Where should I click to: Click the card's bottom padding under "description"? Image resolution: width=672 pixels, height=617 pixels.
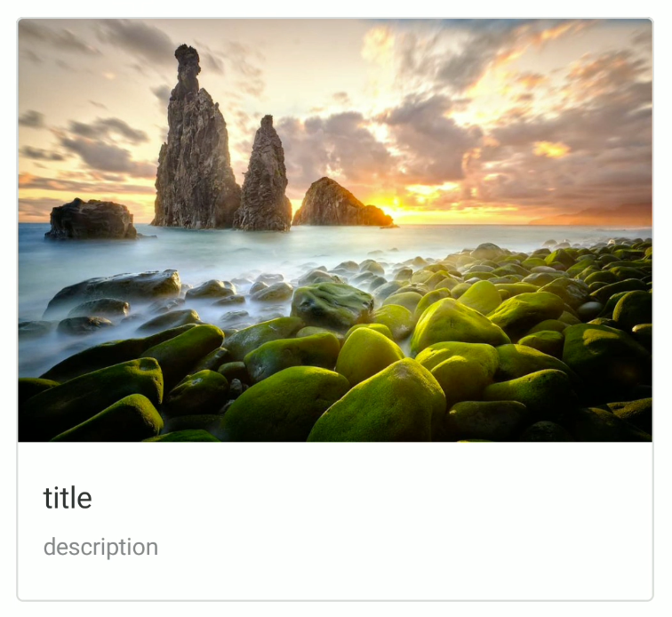click(x=335, y=580)
